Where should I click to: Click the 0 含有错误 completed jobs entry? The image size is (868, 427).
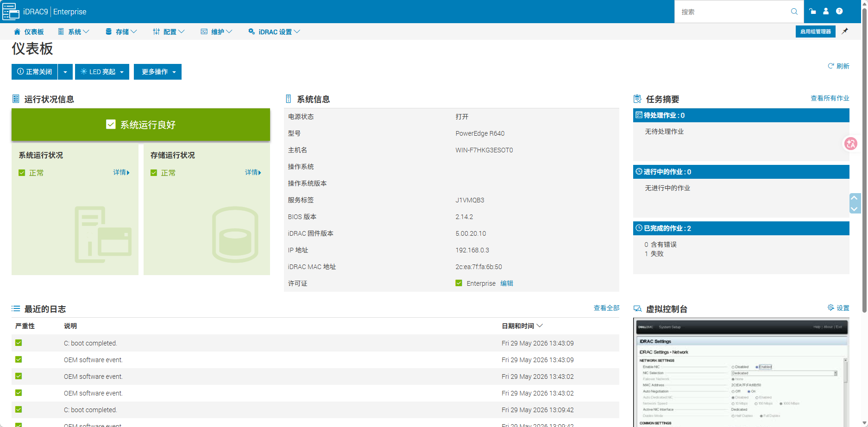[x=660, y=245]
